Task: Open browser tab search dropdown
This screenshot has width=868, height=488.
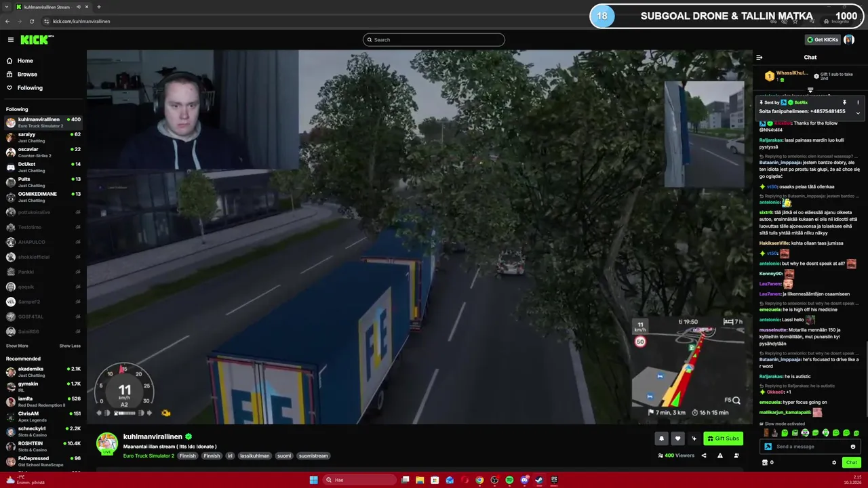Action: point(6,7)
